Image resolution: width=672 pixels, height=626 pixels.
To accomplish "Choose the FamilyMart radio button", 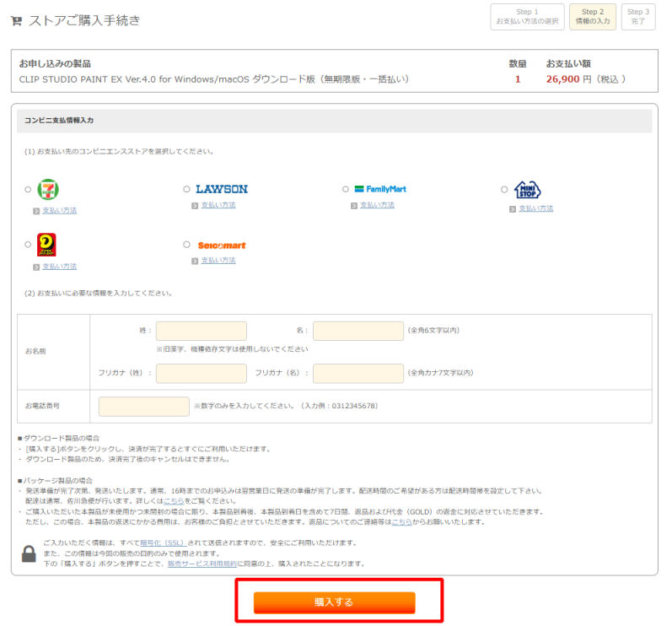I will tap(346, 189).
